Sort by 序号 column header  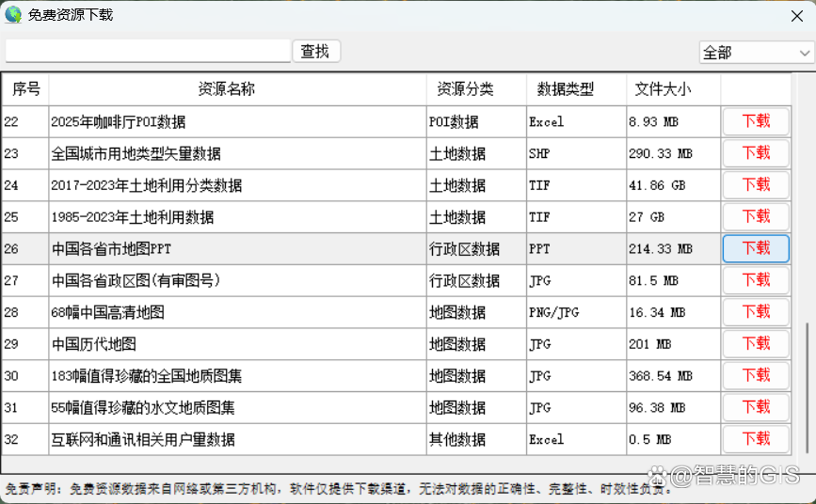pyautogui.click(x=25, y=89)
